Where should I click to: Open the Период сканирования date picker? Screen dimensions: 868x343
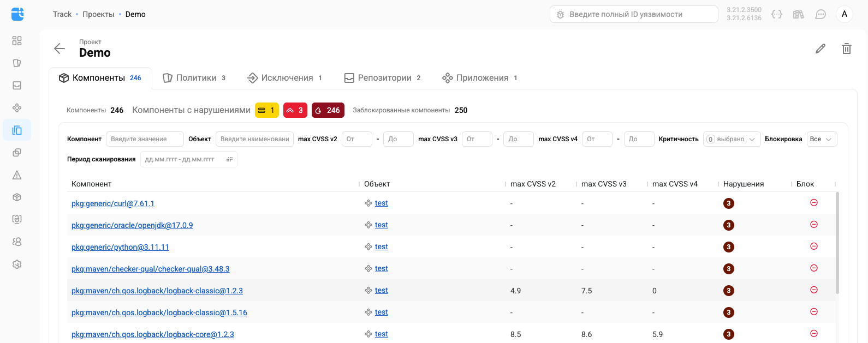188,159
